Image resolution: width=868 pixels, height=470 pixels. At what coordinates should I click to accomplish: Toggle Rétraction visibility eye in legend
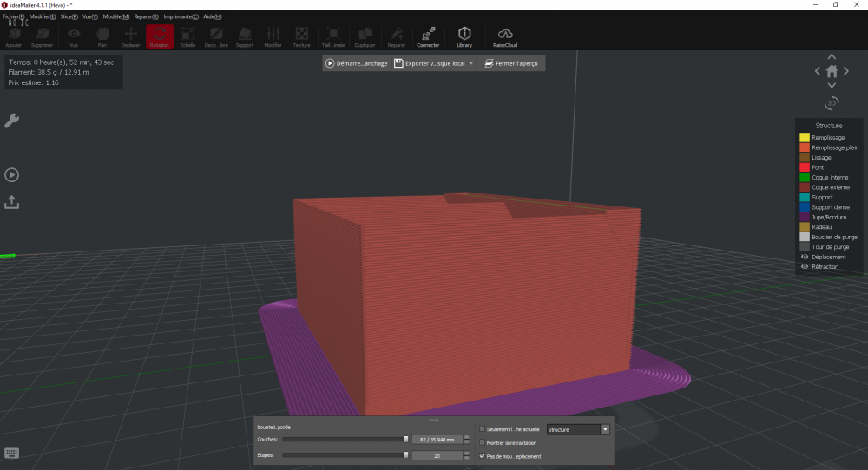click(805, 266)
